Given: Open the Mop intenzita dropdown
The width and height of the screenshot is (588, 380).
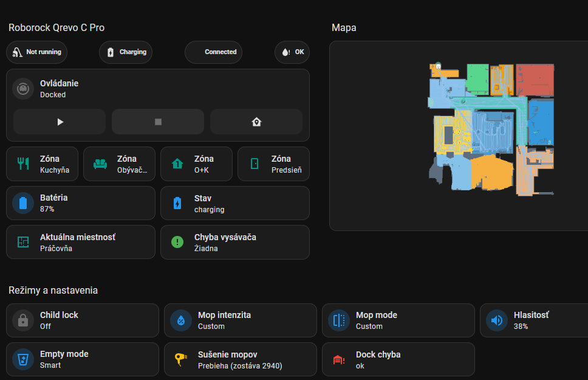Looking at the screenshot, I should point(240,320).
